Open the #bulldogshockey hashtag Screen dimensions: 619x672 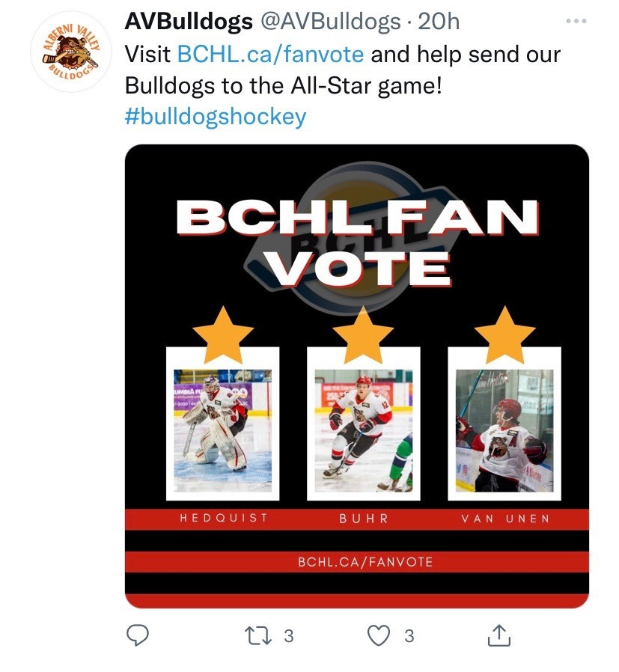point(216,117)
